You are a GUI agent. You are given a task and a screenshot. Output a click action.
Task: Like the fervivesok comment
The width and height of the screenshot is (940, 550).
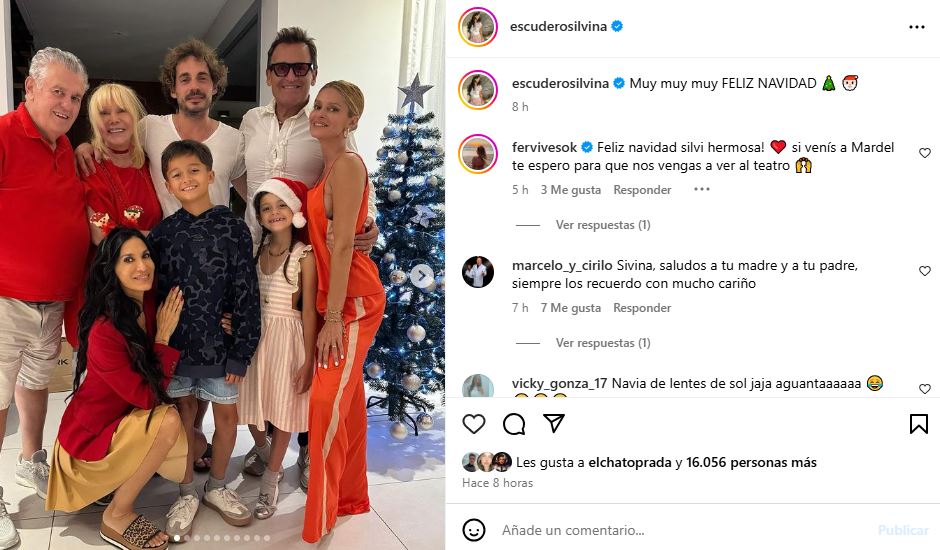[x=924, y=153]
